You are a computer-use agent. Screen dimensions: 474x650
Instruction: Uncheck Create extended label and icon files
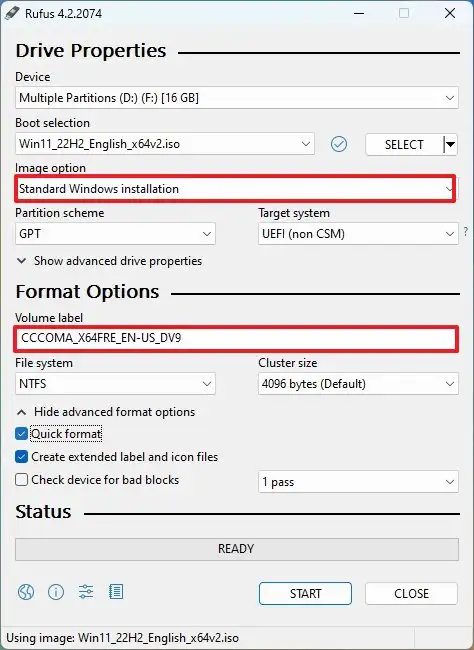tap(22, 457)
